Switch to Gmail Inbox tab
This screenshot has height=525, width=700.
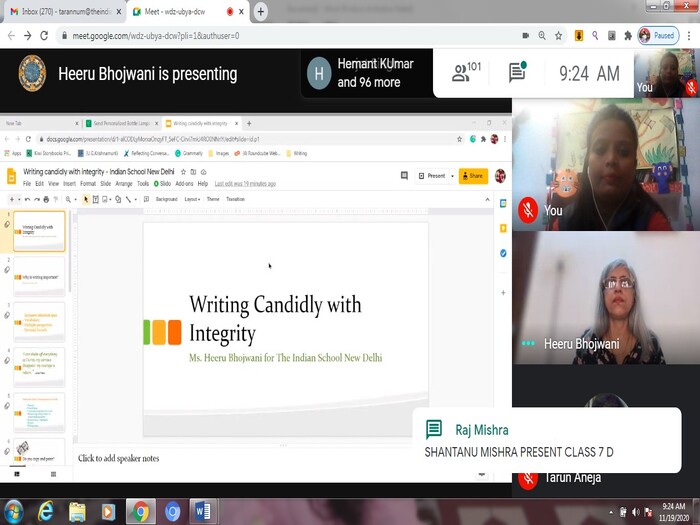click(x=65, y=12)
